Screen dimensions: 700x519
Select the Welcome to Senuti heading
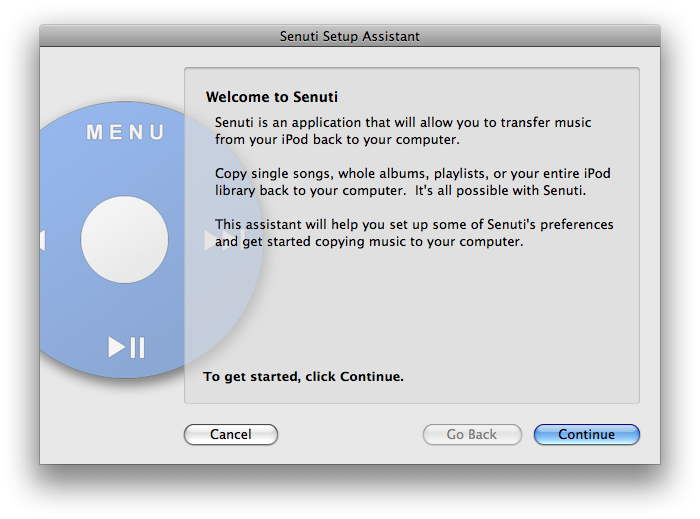pos(271,97)
